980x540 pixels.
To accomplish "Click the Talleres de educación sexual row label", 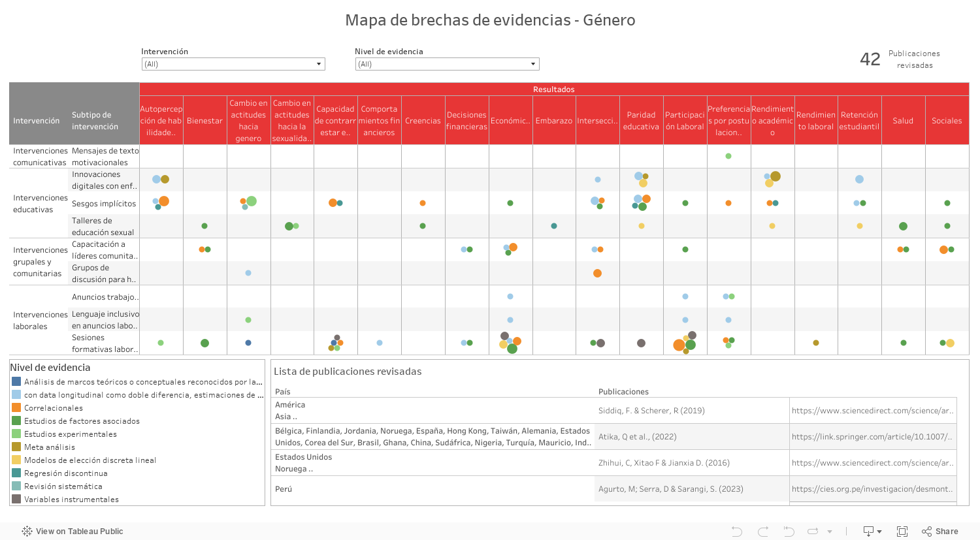I will (x=103, y=227).
